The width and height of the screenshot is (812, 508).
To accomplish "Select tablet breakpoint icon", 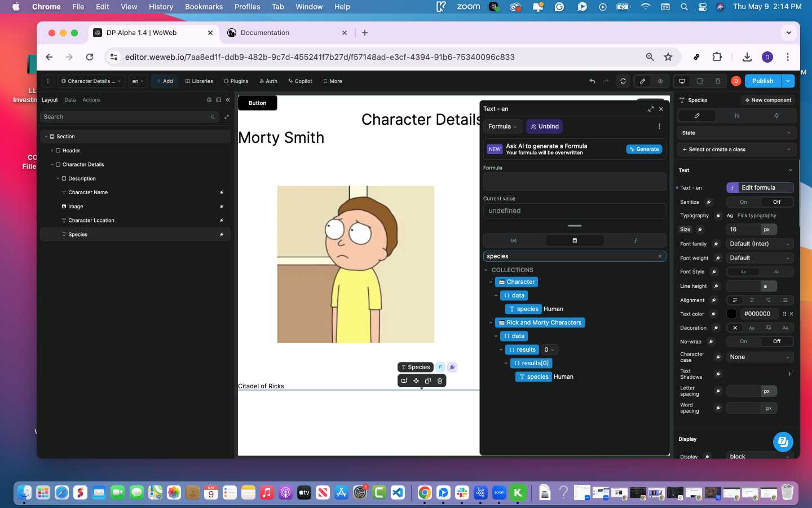I will [700, 81].
